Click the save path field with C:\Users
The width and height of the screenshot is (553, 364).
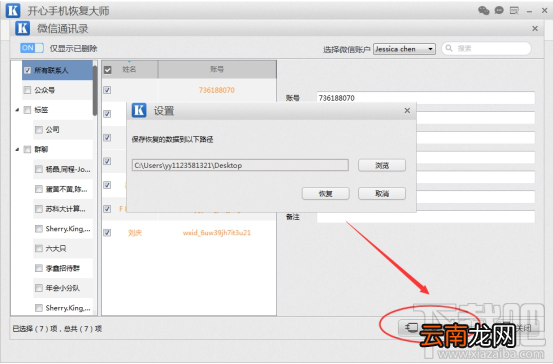[x=240, y=165]
